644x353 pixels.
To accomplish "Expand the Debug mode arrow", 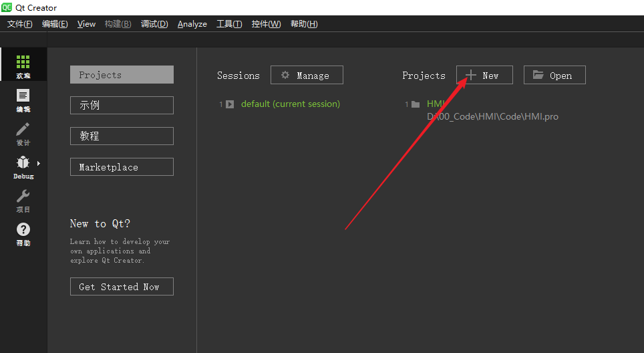I will click(39, 164).
